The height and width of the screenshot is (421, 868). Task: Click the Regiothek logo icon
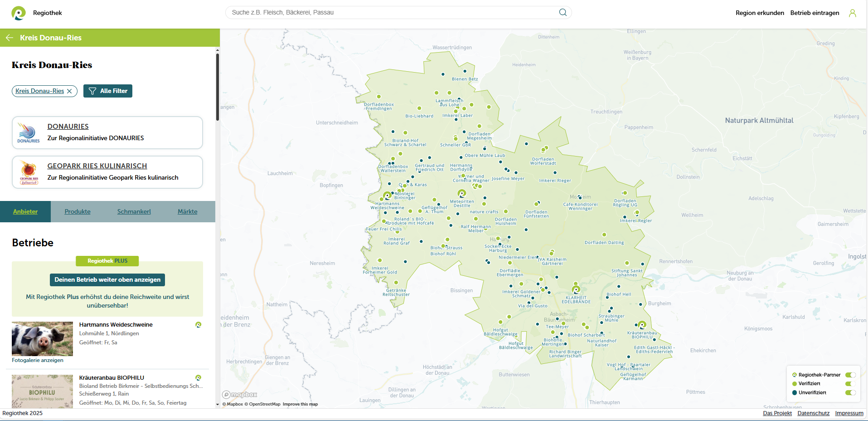(19, 13)
